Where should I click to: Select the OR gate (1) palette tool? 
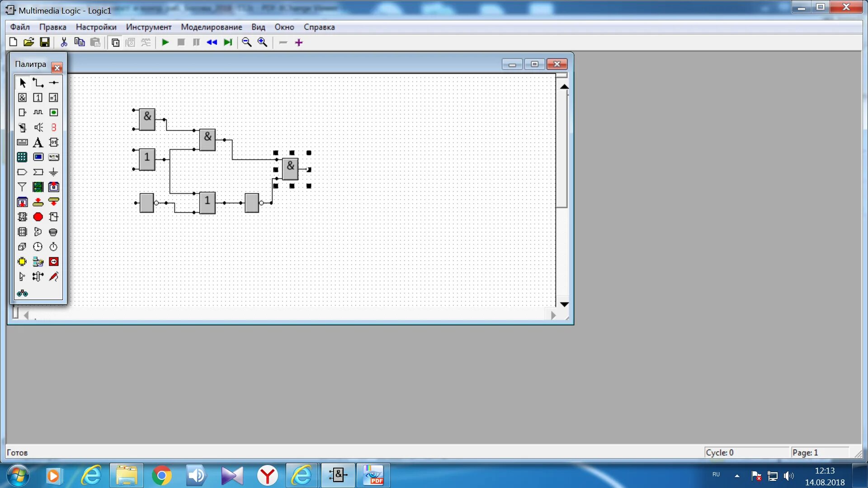[38, 98]
